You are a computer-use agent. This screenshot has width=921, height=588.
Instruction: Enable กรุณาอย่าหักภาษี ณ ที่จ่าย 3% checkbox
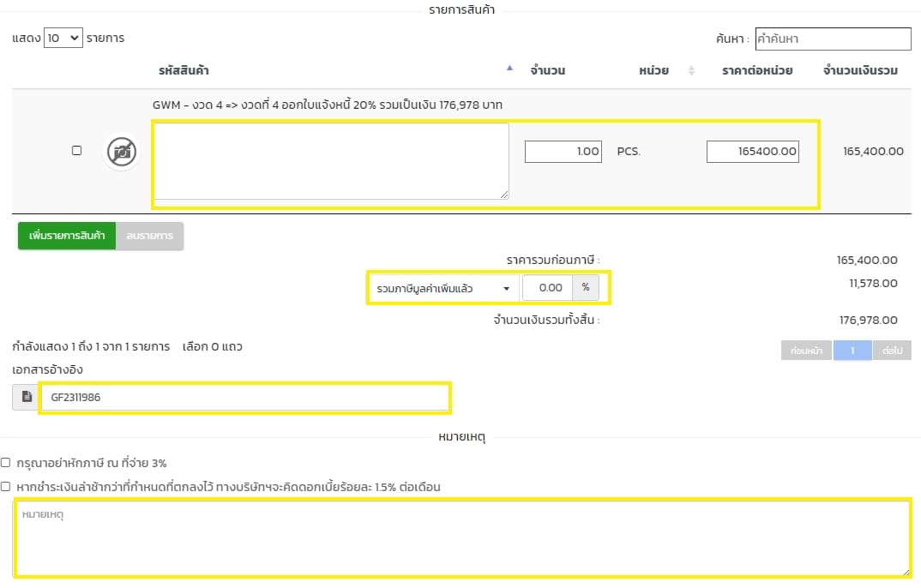point(6,463)
